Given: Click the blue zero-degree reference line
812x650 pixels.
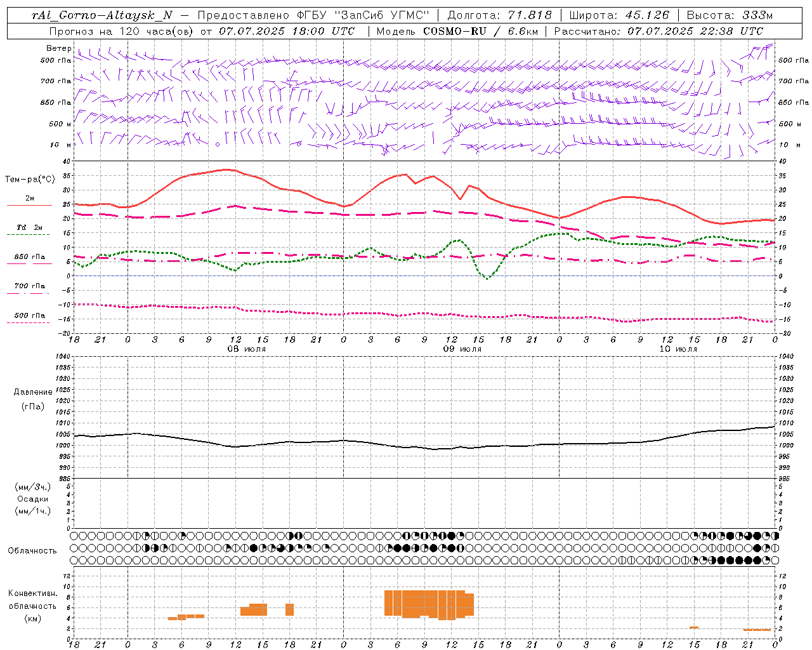Looking at the screenshot, I should point(424,276).
